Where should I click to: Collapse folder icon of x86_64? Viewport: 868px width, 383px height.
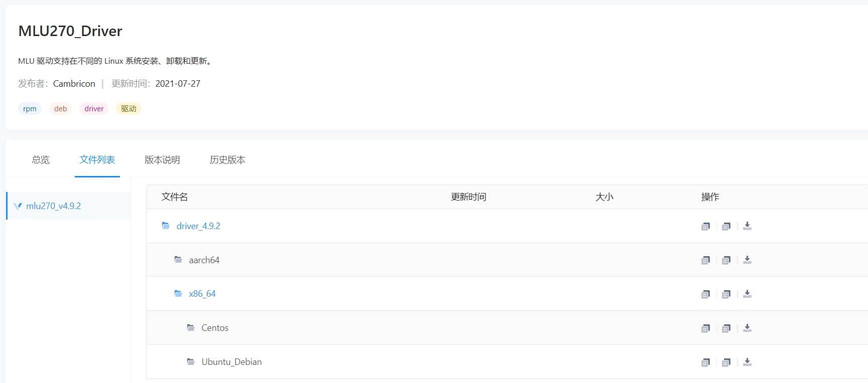coord(178,293)
